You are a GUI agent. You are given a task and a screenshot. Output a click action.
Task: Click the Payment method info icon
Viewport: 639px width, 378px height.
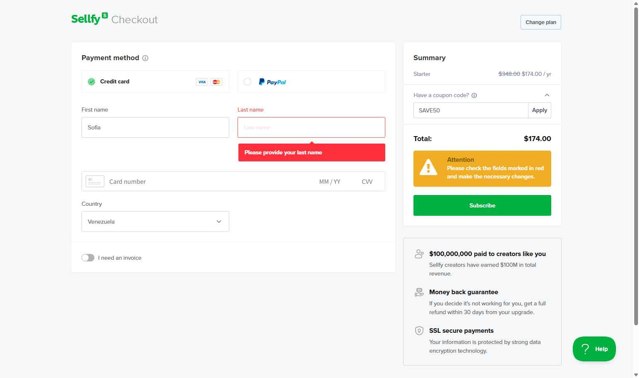145,58
